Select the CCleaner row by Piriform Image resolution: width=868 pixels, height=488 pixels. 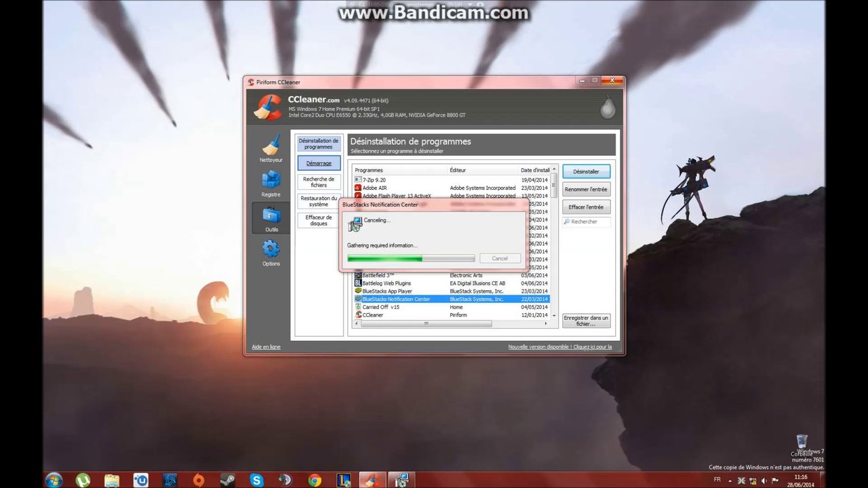click(x=452, y=315)
